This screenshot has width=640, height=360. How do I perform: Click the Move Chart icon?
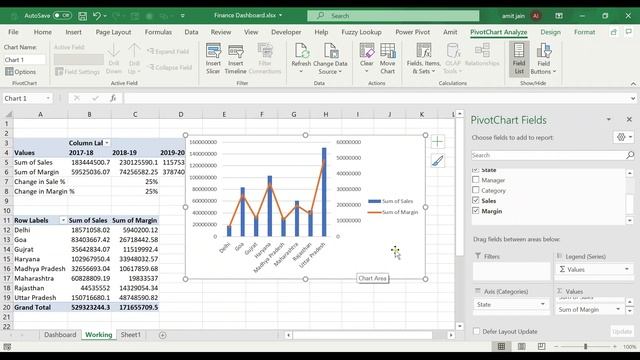[387, 59]
